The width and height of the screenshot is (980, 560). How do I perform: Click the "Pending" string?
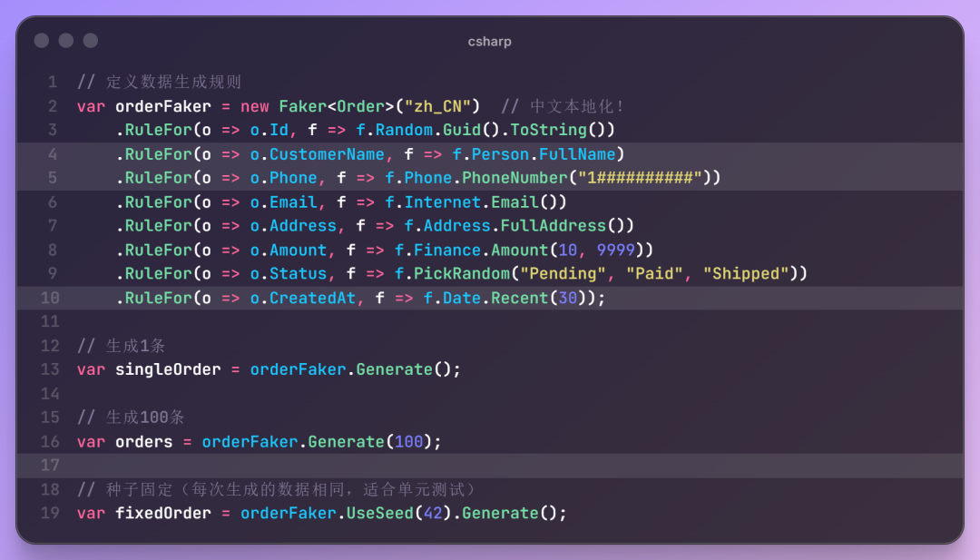(563, 274)
